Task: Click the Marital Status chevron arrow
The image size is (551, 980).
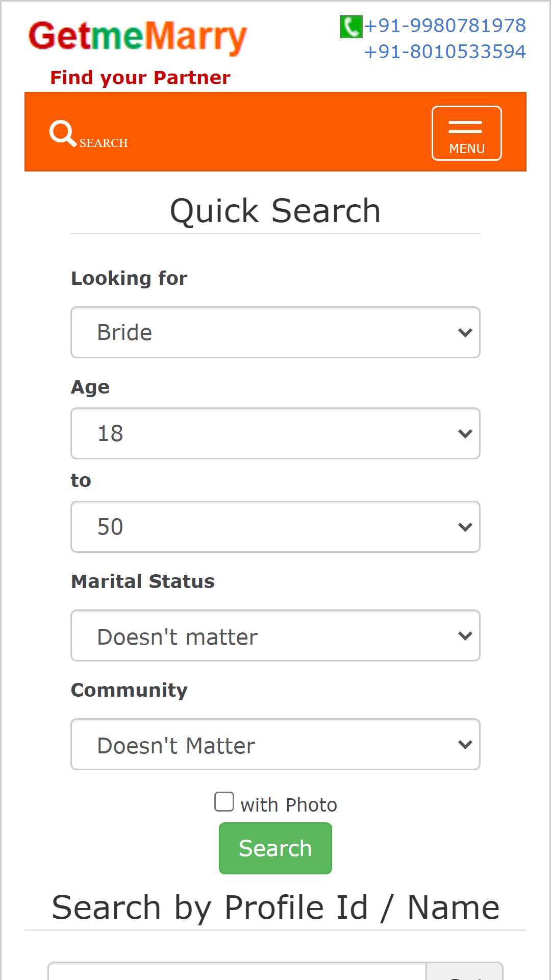Action: [x=465, y=636]
